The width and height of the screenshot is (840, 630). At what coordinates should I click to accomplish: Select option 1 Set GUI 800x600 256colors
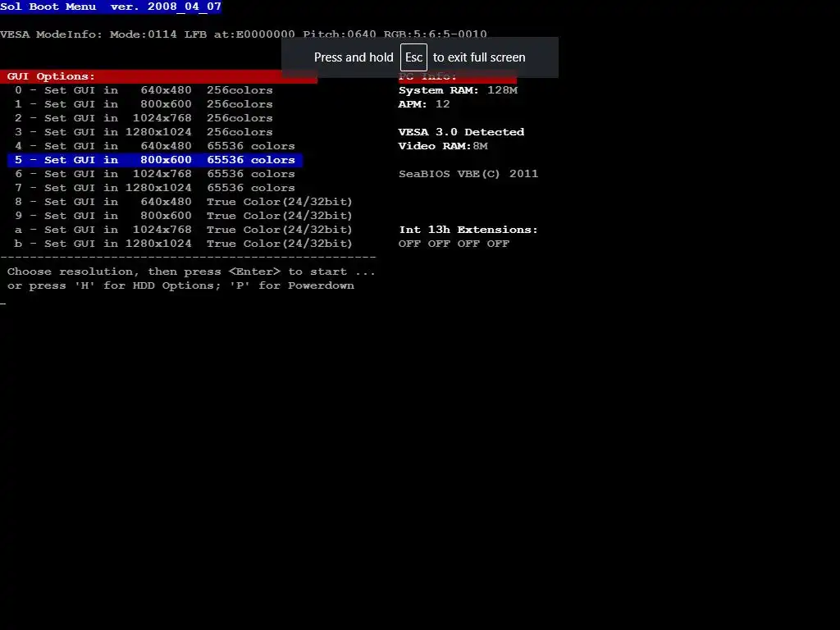pos(144,104)
